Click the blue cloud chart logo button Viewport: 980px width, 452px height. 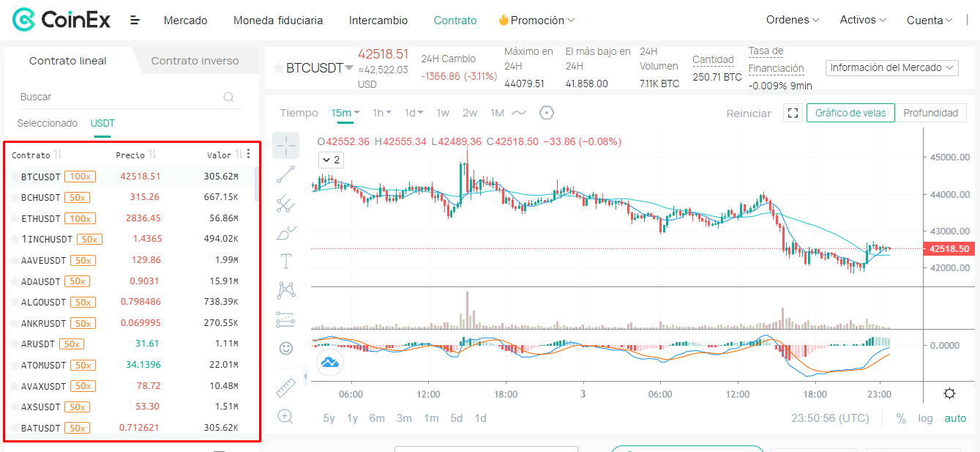click(x=330, y=362)
